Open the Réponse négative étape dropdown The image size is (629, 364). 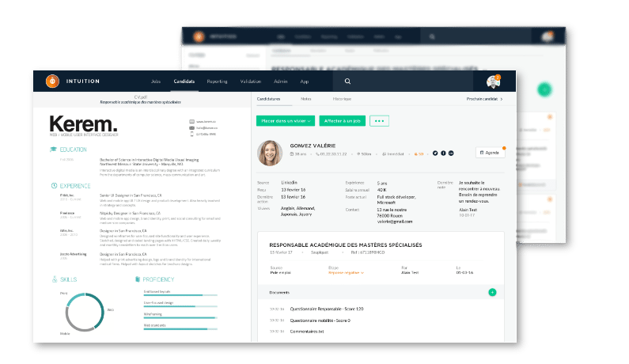(x=347, y=273)
